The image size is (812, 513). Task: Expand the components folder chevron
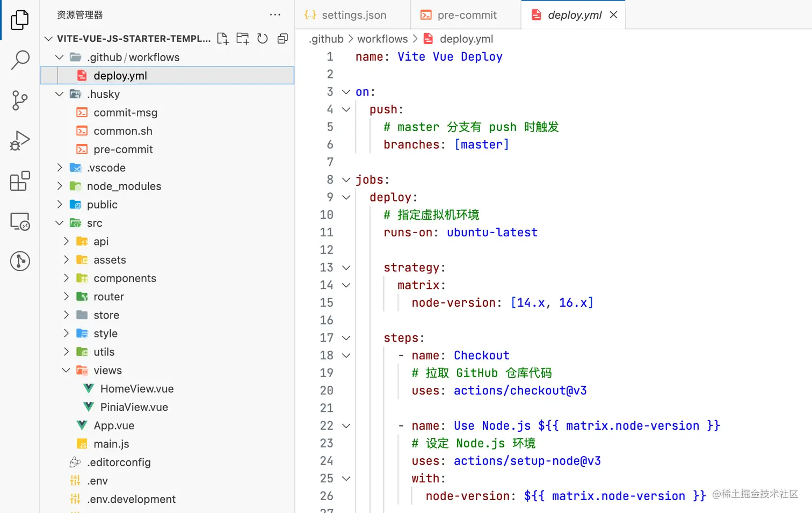pyautogui.click(x=66, y=278)
